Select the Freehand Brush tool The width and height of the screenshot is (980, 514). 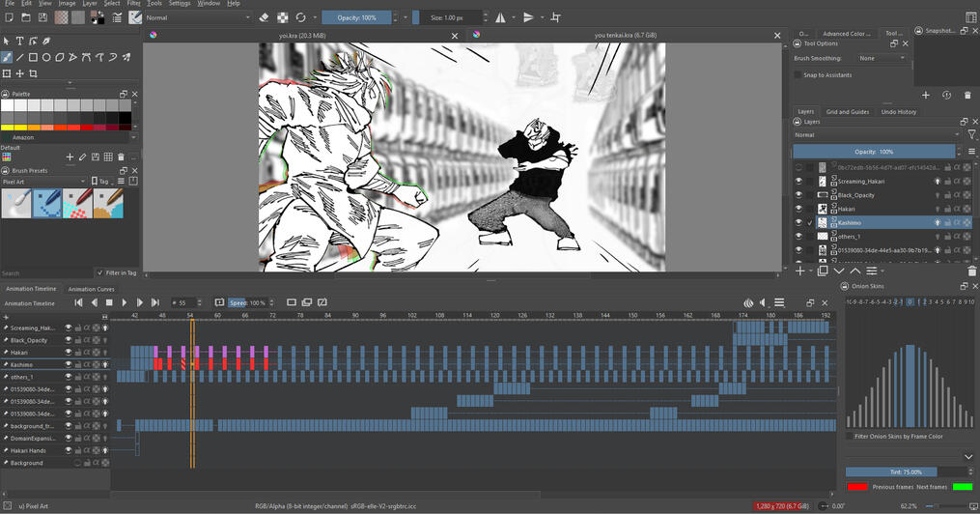(7, 57)
